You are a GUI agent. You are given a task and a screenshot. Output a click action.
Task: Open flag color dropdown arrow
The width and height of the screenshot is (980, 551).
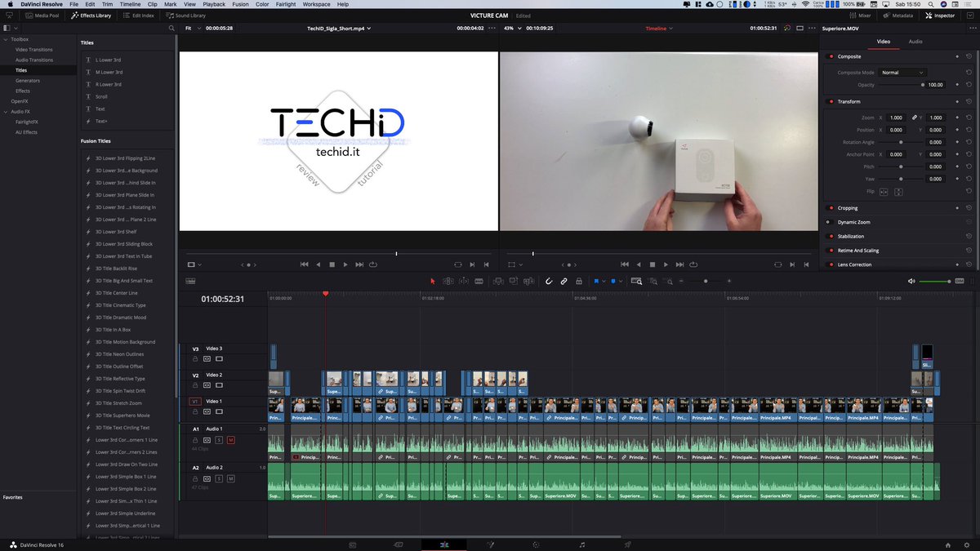604,281
